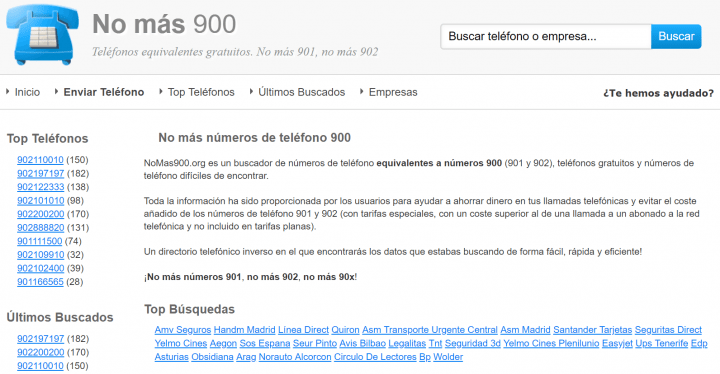720x374 pixels.
Task: Open phone number 901166565
Action: coord(40,282)
